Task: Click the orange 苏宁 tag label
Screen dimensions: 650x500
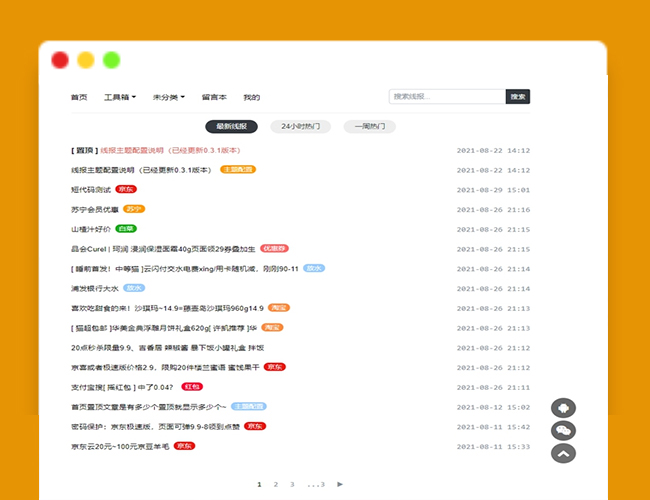Action: [134, 209]
